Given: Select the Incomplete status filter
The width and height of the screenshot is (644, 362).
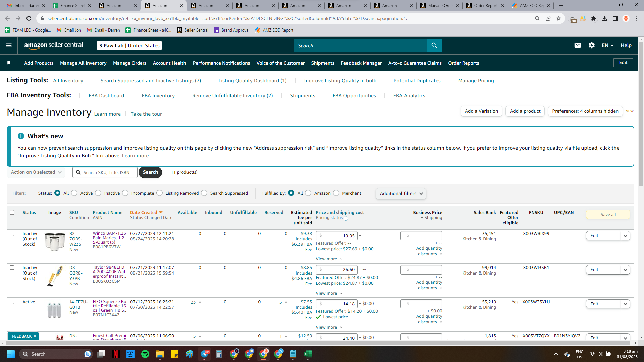Looking at the screenshot, I should [125, 193].
